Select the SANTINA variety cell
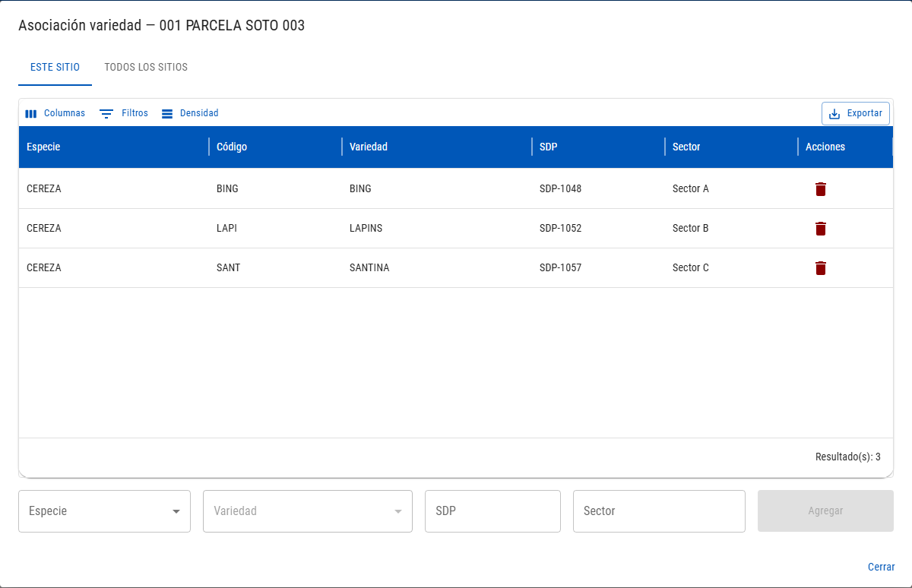 click(x=437, y=267)
